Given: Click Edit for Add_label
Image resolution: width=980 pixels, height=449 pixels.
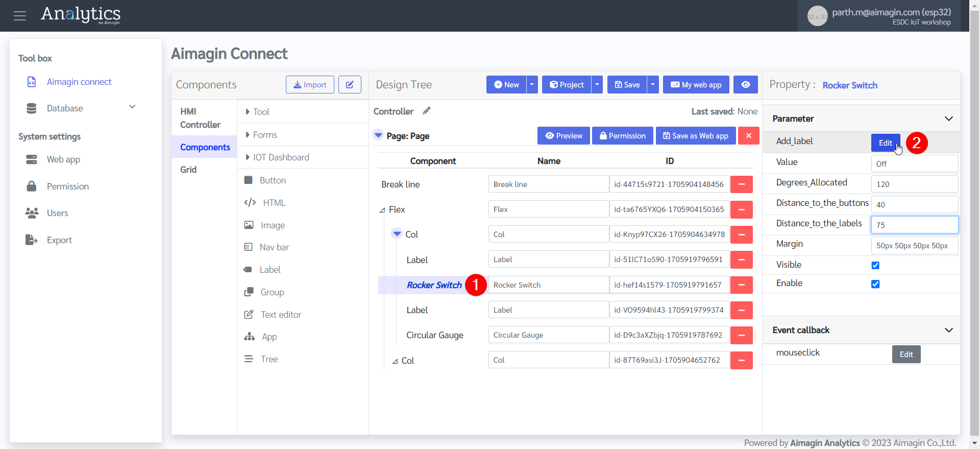Looking at the screenshot, I should (x=886, y=143).
